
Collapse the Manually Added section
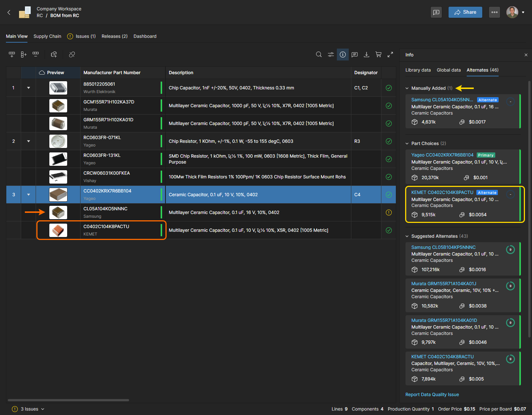click(x=407, y=88)
